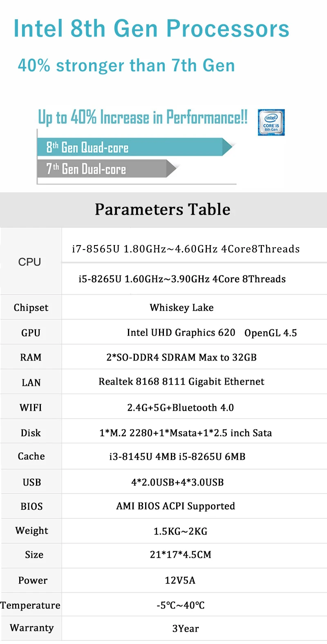The width and height of the screenshot is (327, 644).
Task: Click the 12V5A power value
Action: coord(180,580)
